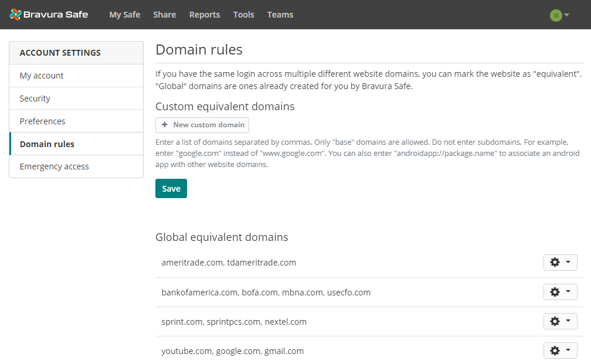Open the Emergency access settings

(x=54, y=166)
